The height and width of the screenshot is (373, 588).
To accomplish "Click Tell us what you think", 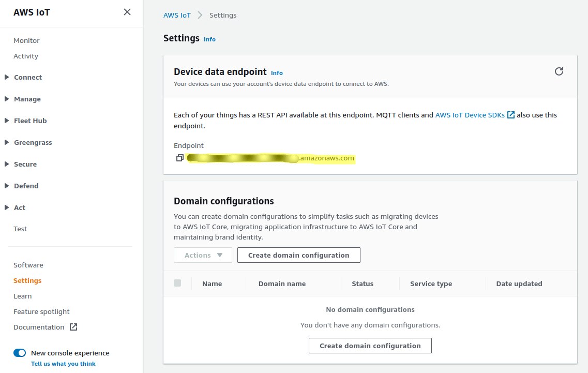I will pos(63,364).
